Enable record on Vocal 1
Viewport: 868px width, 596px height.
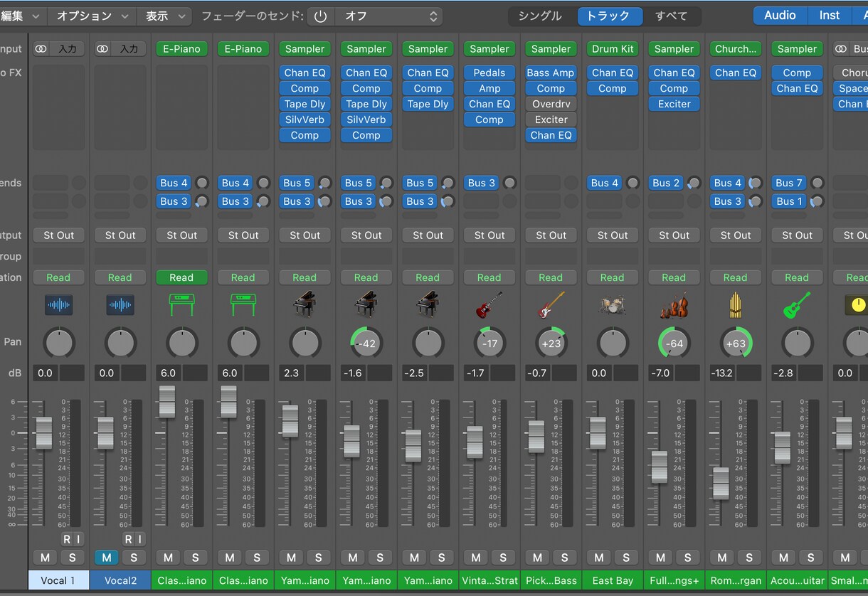tap(66, 539)
